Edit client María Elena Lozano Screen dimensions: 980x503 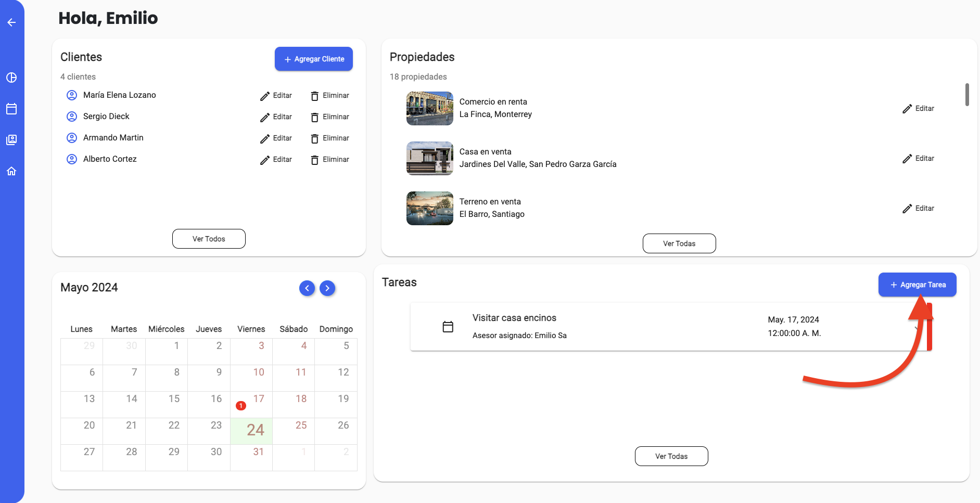click(x=276, y=96)
